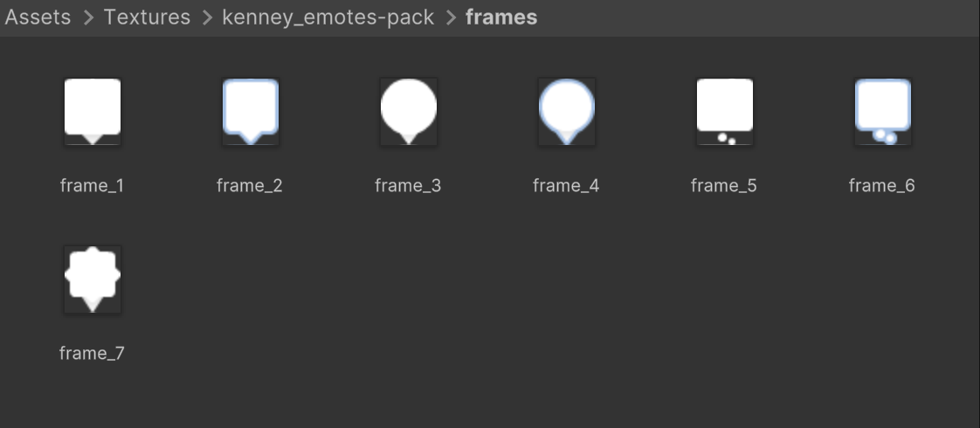Open kenney_emotes-pack in the breadcrumb path
Viewport: 980px width, 428px height.
pyautogui.click(x=328, y=17)
